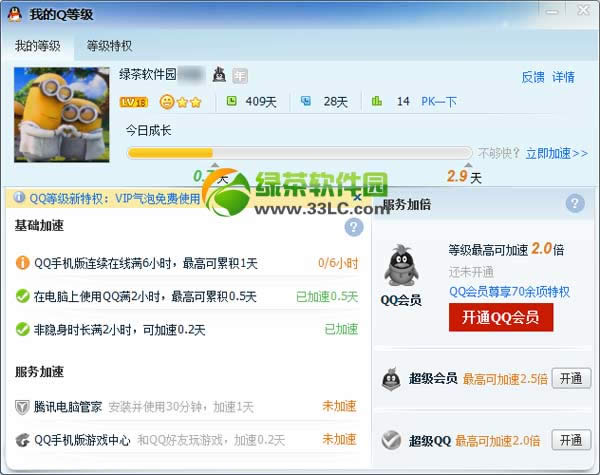Switch to the 我的等级 tab
The width and height of the screenshot is (600, 475).
(38, 46)
